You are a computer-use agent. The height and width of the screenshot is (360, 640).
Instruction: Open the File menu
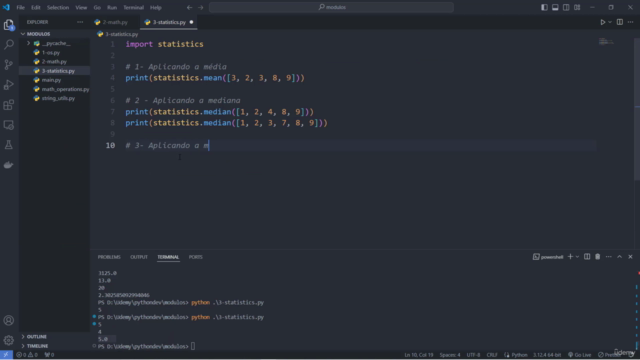point(20,7)
